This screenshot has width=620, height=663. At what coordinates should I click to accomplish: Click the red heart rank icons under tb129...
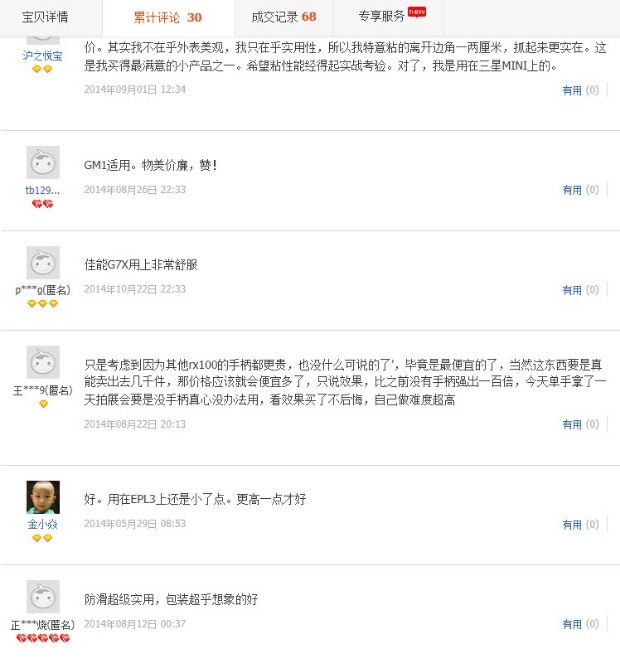coord(42,204)
